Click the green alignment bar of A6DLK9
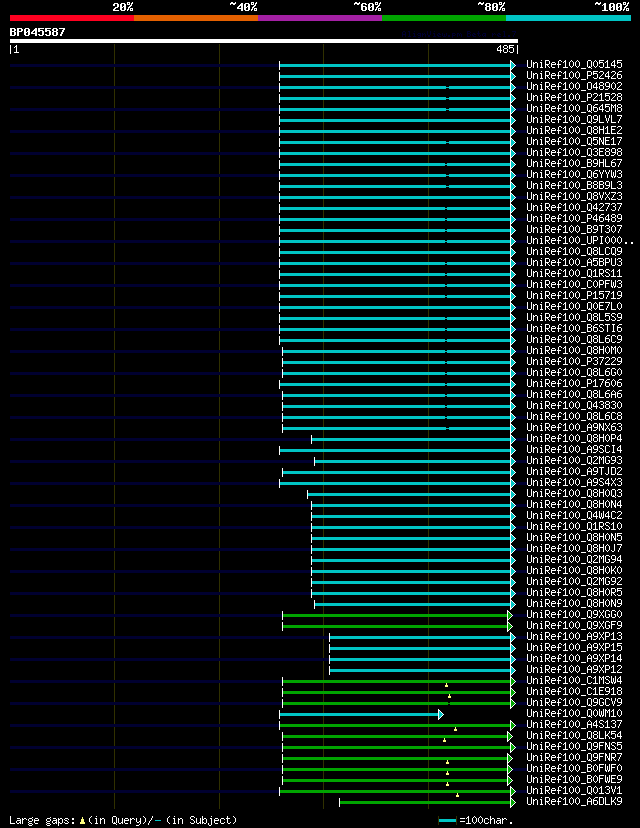Screen dimensions: 640x828 click(x=427, y=803)
